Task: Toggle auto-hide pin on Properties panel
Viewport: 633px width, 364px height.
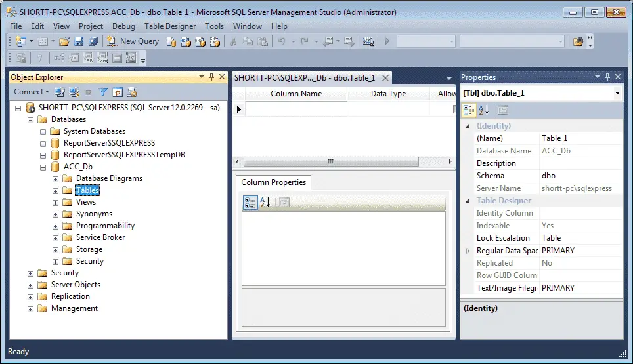Action: (x=607, y=77)
